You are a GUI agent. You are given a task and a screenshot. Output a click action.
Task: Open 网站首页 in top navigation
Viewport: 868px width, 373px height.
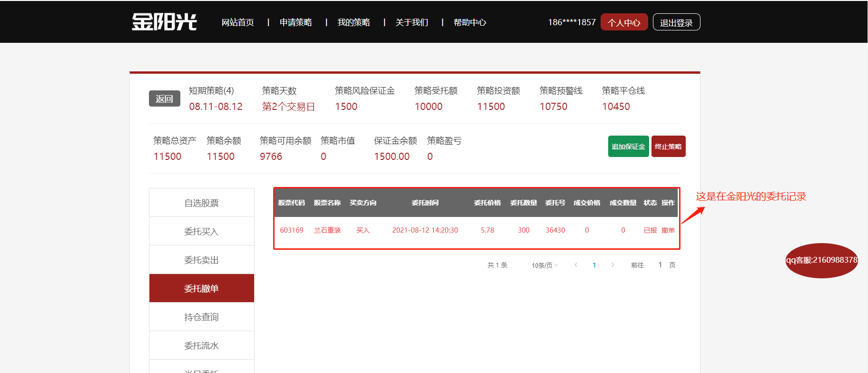[x=237, y=22]
